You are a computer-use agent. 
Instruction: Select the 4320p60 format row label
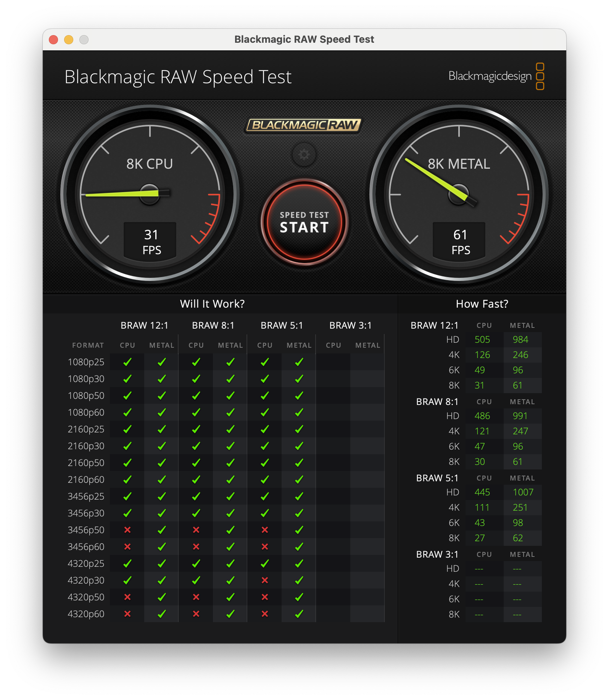(86, 614)
